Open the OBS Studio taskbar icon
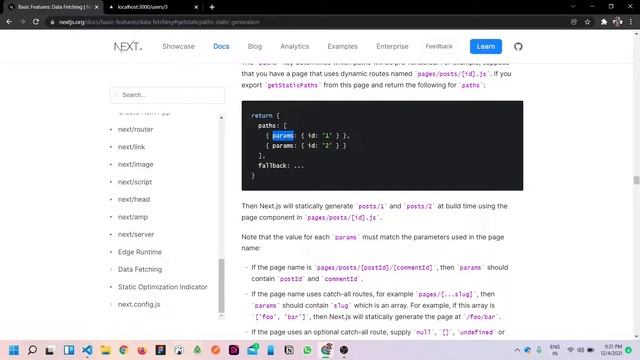The height and width of the screenshot is (360, 640). (x=344, y=350)
